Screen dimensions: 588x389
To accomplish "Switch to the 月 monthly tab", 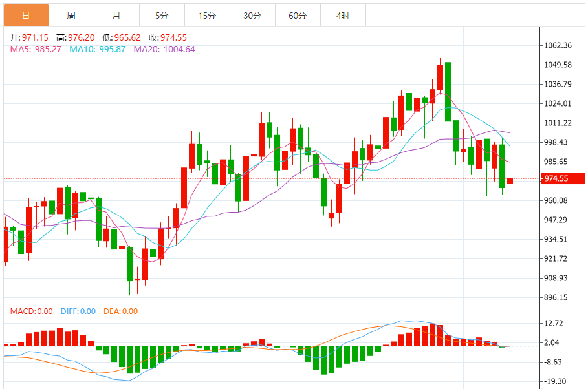I will 116,16.
